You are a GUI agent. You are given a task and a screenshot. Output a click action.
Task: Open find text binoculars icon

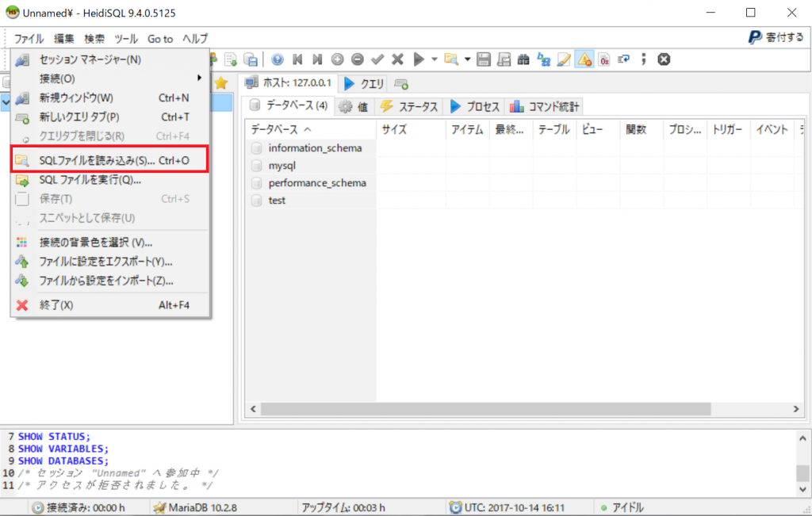pyautogui.click(x=523, y=59)
